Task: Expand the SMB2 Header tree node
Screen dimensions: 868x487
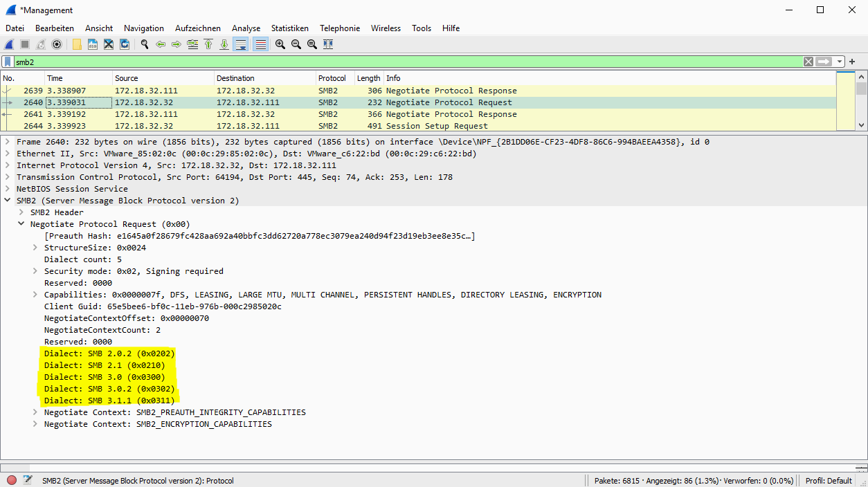Action: (21, 212)
